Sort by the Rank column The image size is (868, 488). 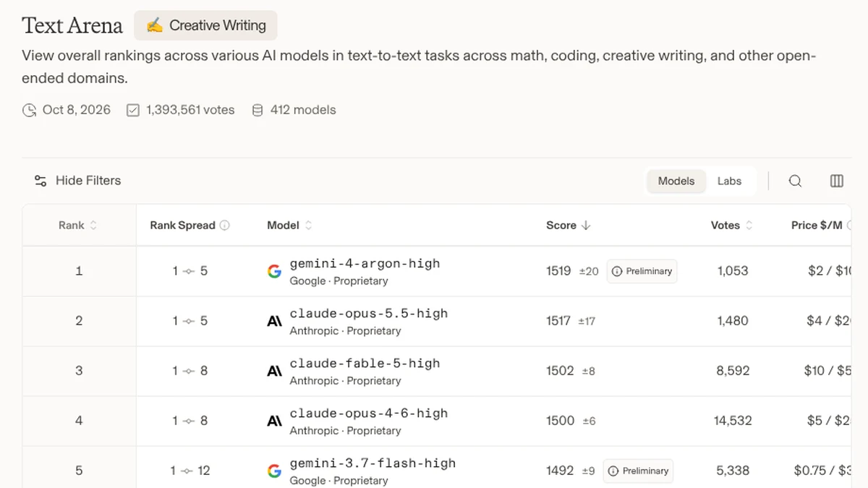tap(78, 226)
